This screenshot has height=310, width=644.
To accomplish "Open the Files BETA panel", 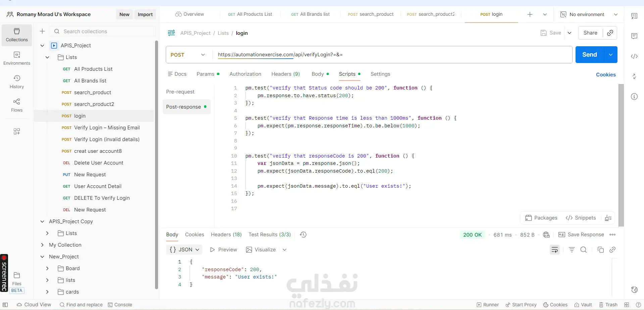I will click(x=17, y=283).
